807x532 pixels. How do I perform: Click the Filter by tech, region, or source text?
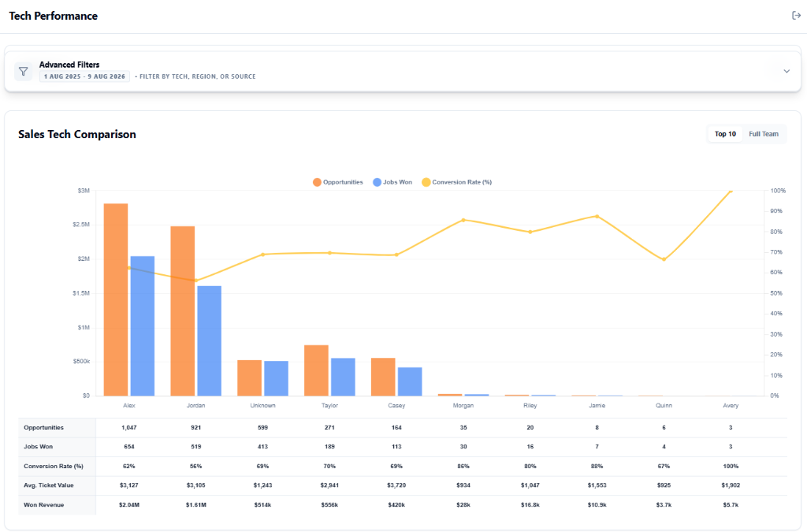[x=198, y=76]
